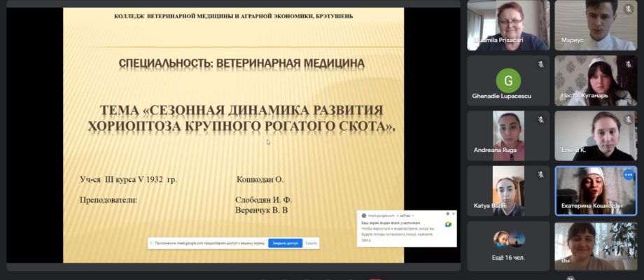Viewport: 644px width, 280px height.
Task: Open the 'Ещё 16 чел.' participants tile
Action: (508, 246)
